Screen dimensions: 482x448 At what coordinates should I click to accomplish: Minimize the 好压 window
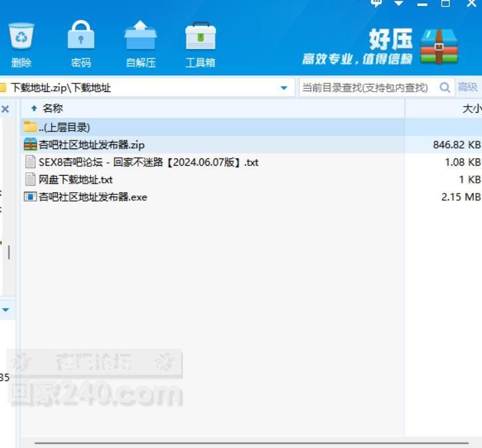tap(422, 4)
